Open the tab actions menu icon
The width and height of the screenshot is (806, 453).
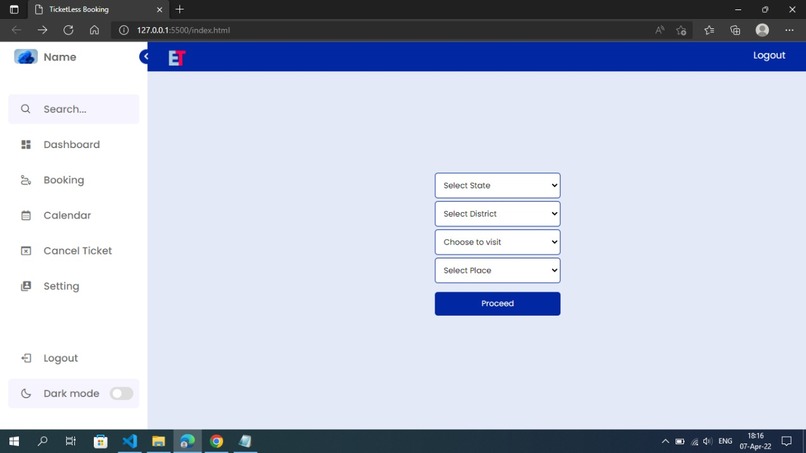(14, 9)
